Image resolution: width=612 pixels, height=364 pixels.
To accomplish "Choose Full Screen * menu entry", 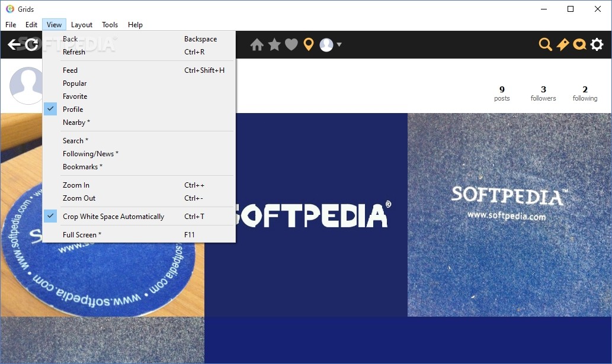I will coord(139,234).
